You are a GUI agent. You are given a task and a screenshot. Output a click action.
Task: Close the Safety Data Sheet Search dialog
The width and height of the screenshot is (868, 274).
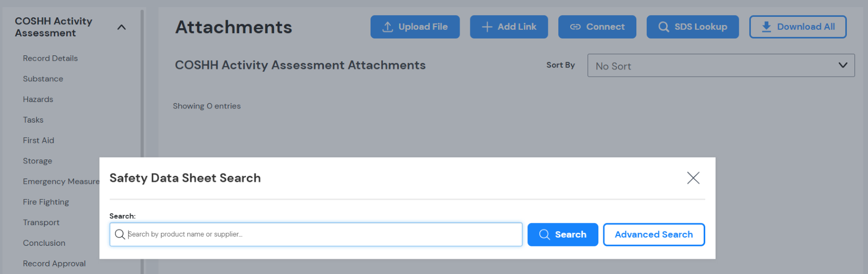click(693, 178)
